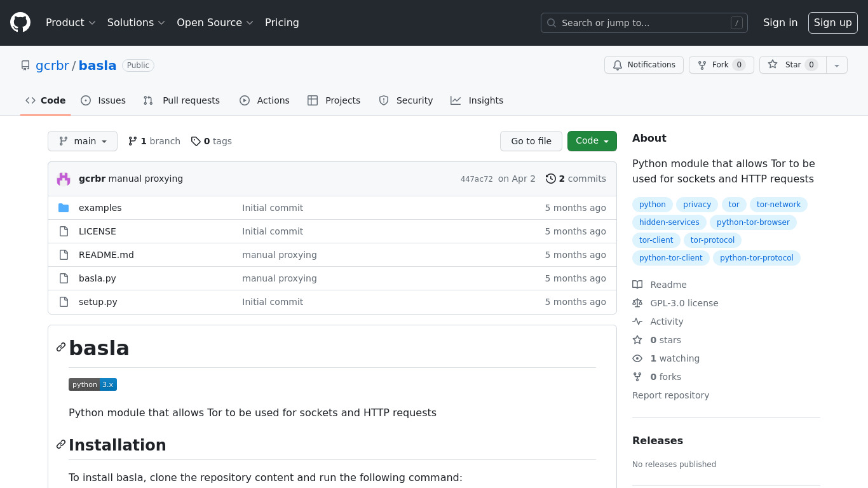Click the examples folder icon
The image size is (868, 488).
coord(64,208)
